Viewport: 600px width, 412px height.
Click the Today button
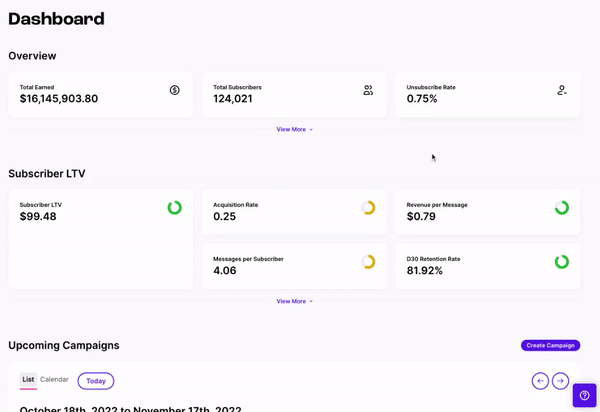[96, 381]
